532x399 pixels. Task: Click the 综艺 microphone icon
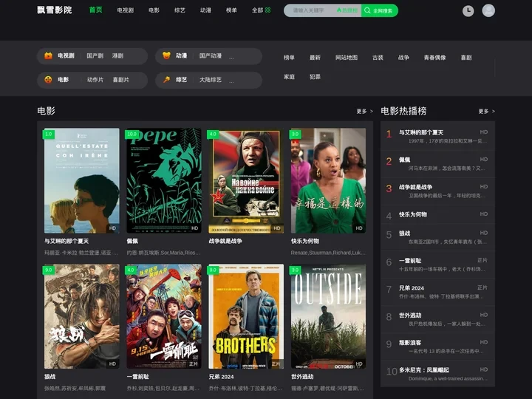coord(167,80)
